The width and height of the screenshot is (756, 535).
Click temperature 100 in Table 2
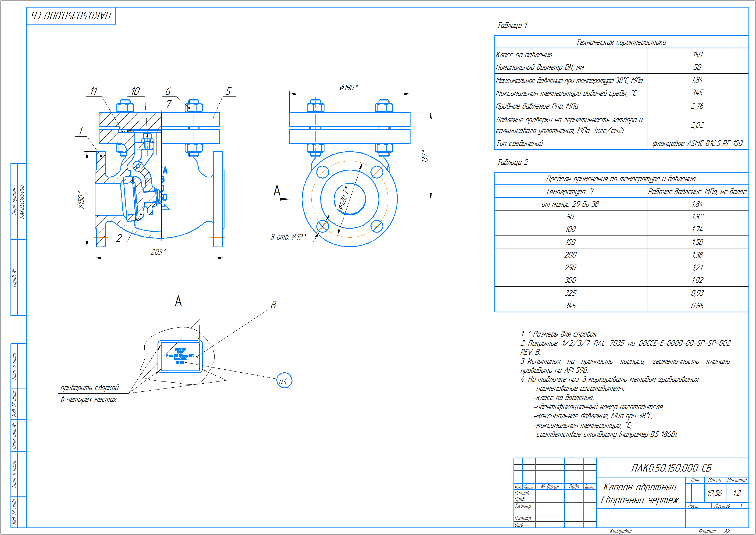click(570, 230)
